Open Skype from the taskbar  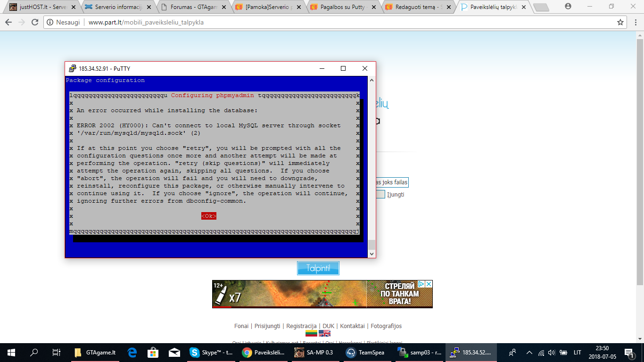[211, 353]
